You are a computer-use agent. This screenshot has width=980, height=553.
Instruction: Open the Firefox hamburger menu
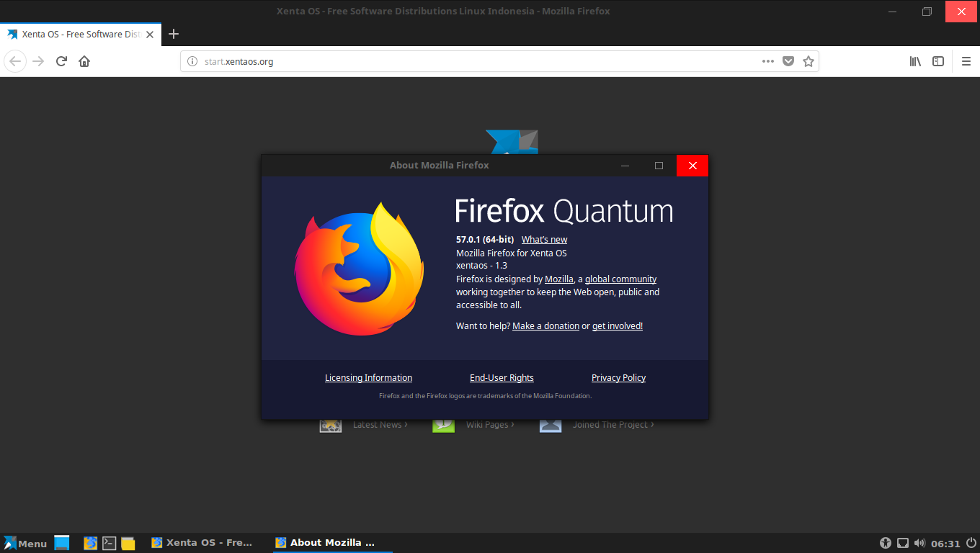click(966, 61)
